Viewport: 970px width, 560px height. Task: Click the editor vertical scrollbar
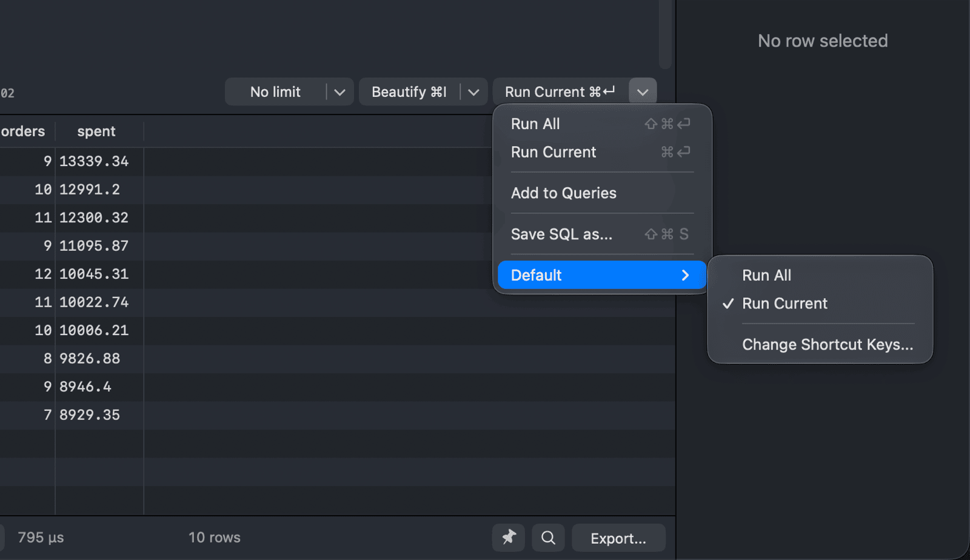[665, 34]
